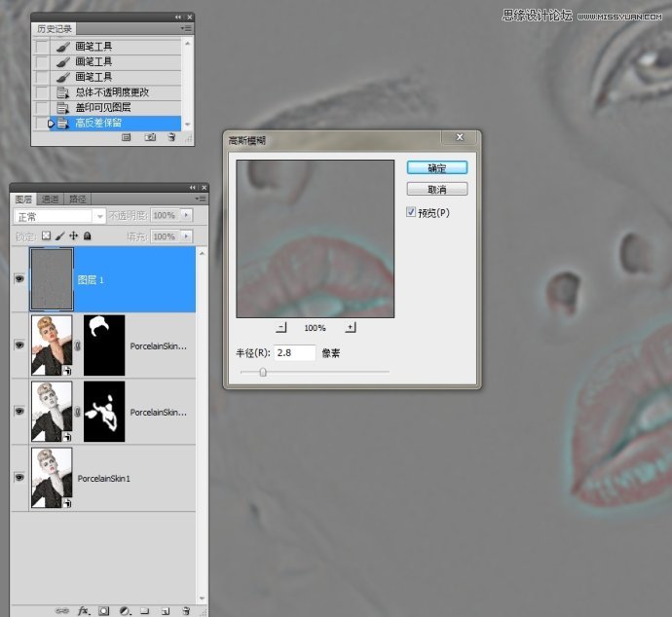Click 取消 to cancel Gaussian Blur
This screenshot has height=617, width=672.
pos(436,189)
